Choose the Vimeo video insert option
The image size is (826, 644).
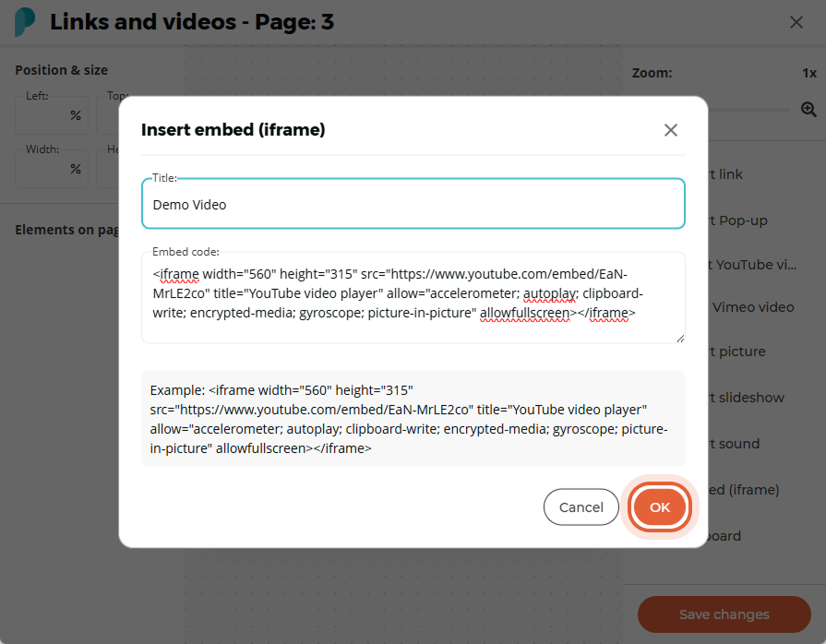coord(752,307)
